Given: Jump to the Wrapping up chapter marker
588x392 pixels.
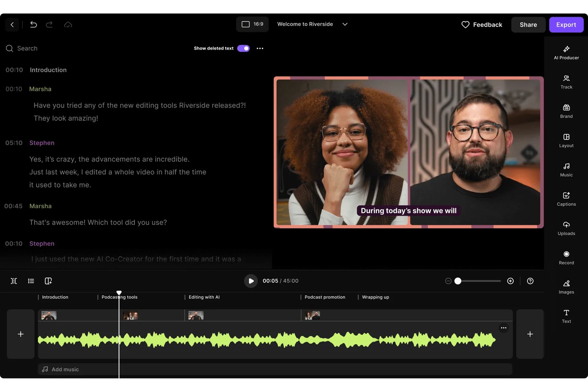Looking at the screenshot, I should (x=375, y=297).
